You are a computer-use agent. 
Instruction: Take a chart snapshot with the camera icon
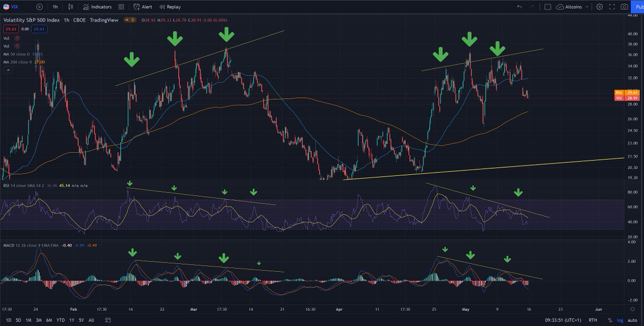tap(624, 7)
